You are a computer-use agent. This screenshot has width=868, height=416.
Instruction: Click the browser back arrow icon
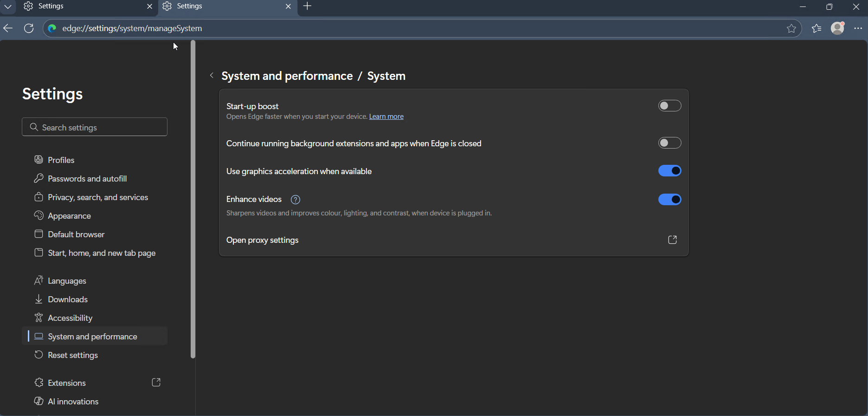(8, 28)
